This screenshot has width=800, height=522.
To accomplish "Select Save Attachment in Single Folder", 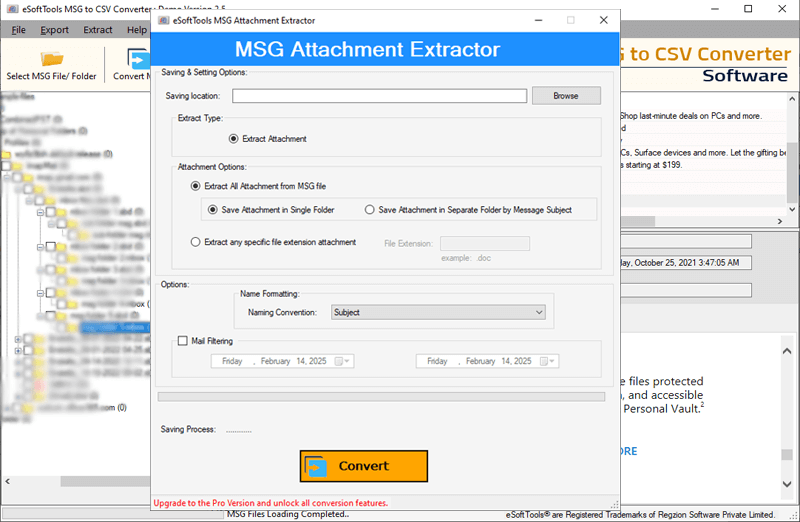I will pos(212,210).
